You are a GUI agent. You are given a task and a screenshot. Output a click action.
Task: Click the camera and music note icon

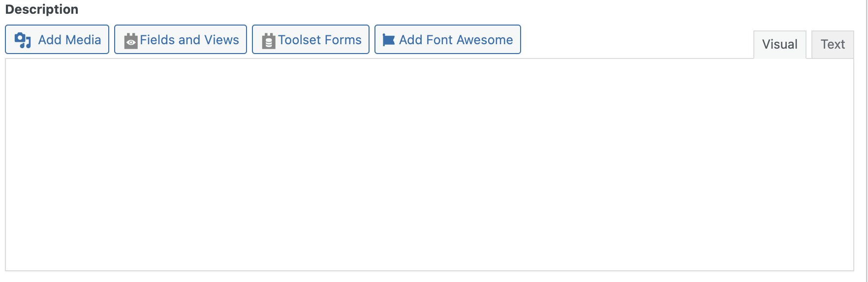coord(23,40)
